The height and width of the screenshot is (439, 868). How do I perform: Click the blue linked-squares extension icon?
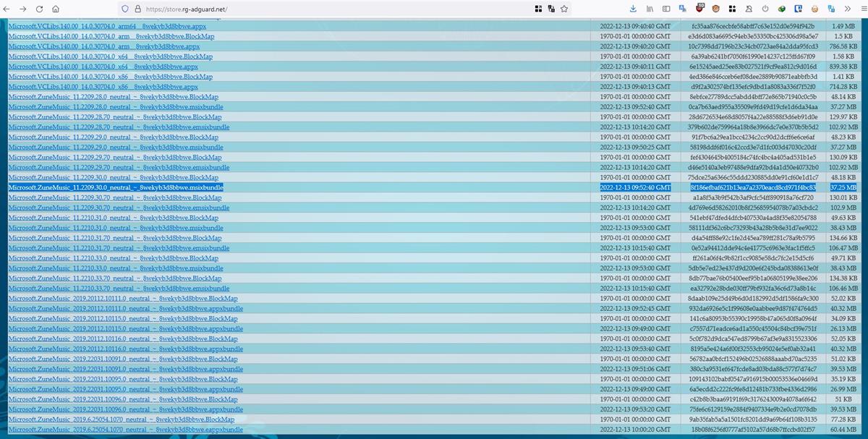click(831, 9)
